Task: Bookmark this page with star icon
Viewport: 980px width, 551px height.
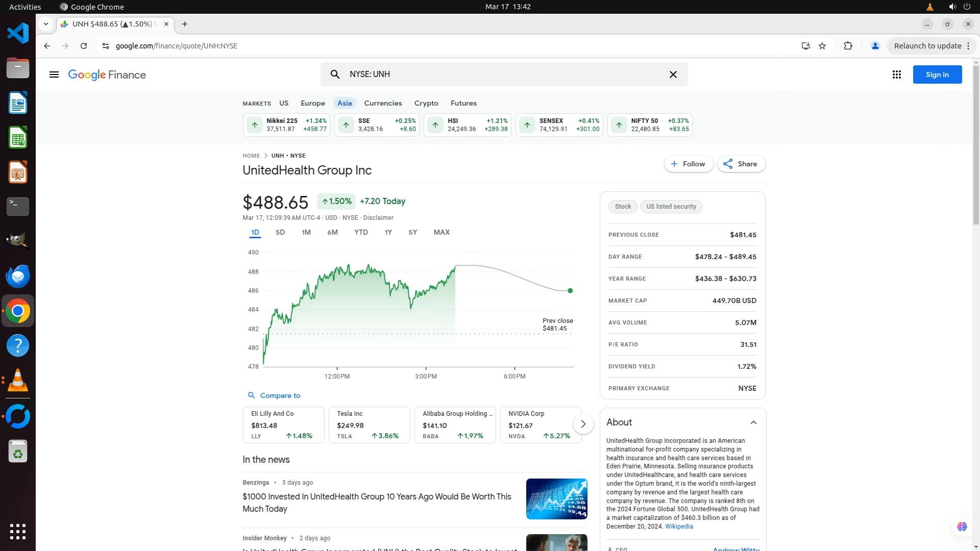Action: [x=822, y=46]
